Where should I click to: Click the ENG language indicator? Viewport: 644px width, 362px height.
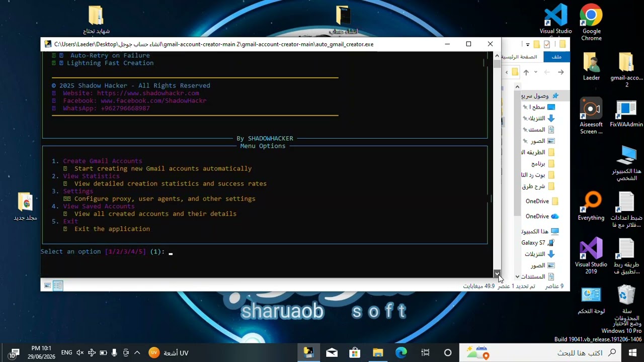(66, 353)
